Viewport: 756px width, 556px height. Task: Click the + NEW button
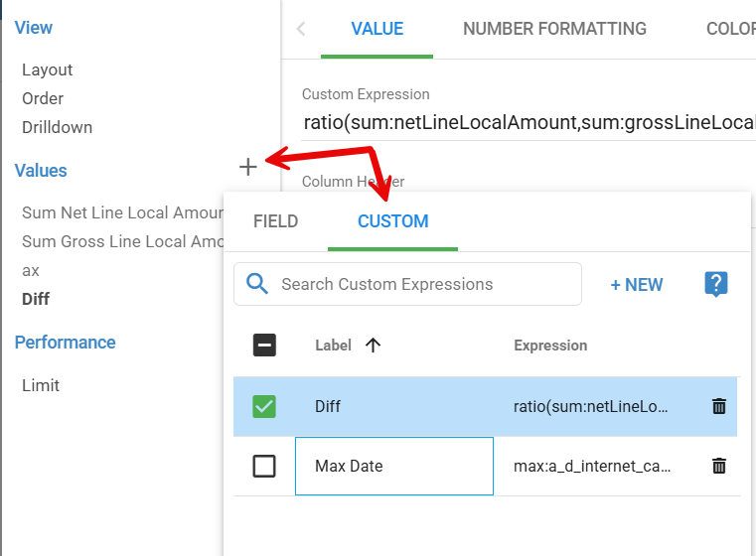point(637,285)
